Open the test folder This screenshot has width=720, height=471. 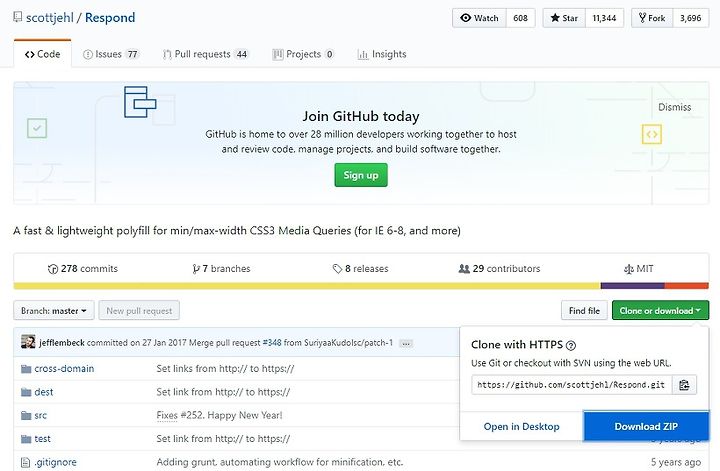42,439
